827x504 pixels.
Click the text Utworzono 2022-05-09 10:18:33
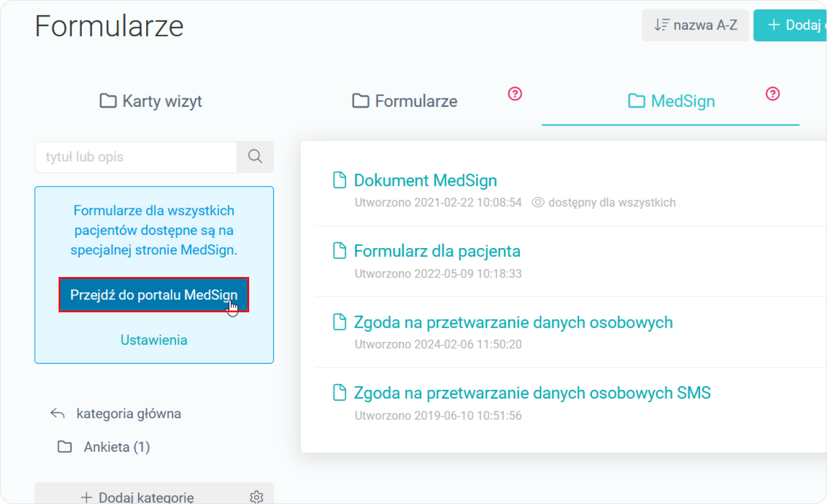tap(438, 274)
